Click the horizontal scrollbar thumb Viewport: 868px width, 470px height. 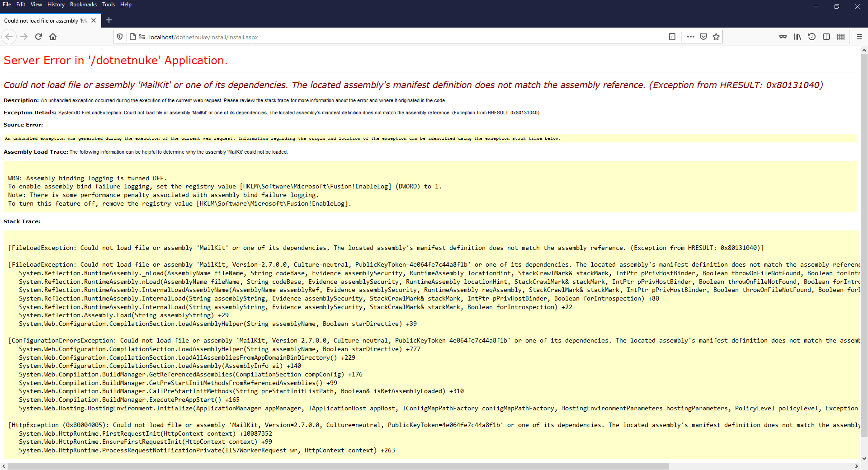pos(338,466)
